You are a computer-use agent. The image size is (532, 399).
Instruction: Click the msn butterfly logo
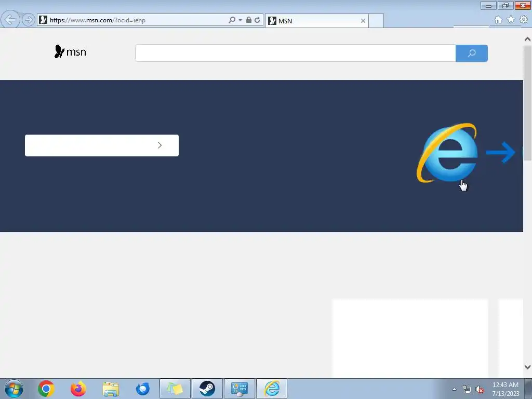point(70,52)
